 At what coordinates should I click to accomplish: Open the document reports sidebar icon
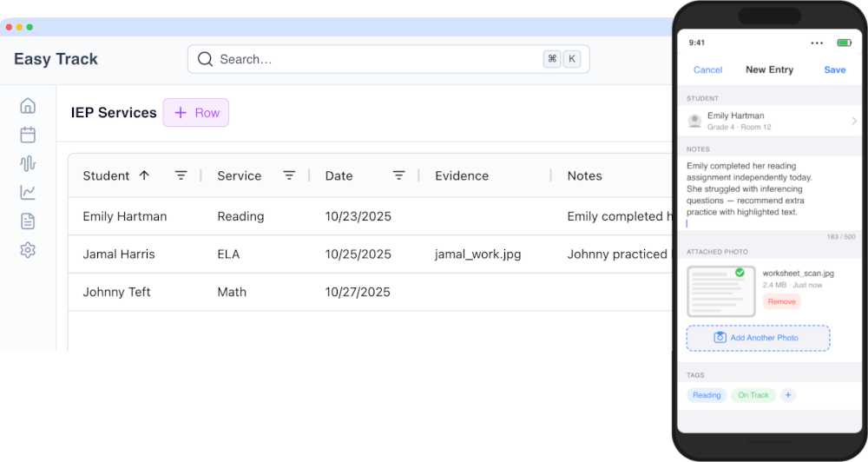28,221
